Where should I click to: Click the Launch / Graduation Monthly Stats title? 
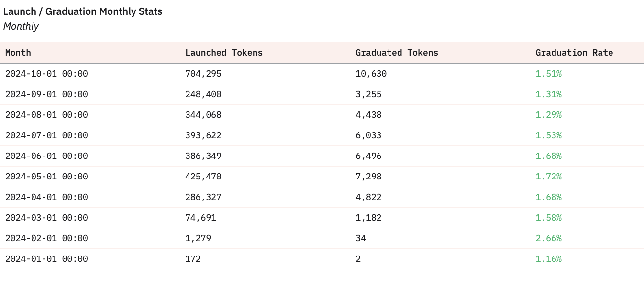click(83, 11)
